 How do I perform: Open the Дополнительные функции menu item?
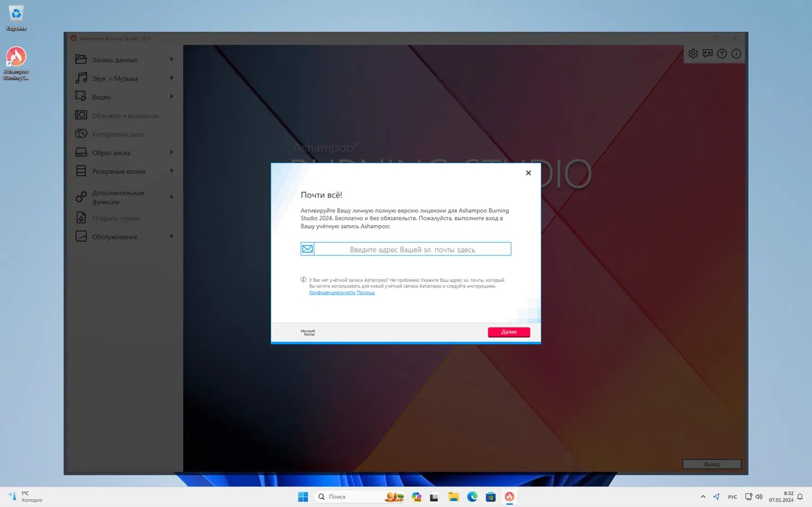tap(125, 197)
